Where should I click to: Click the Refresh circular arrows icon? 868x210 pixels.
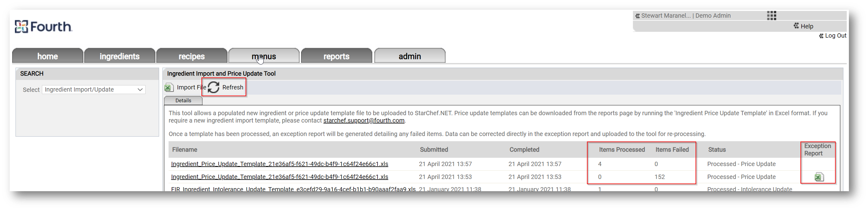pos(214,87)
